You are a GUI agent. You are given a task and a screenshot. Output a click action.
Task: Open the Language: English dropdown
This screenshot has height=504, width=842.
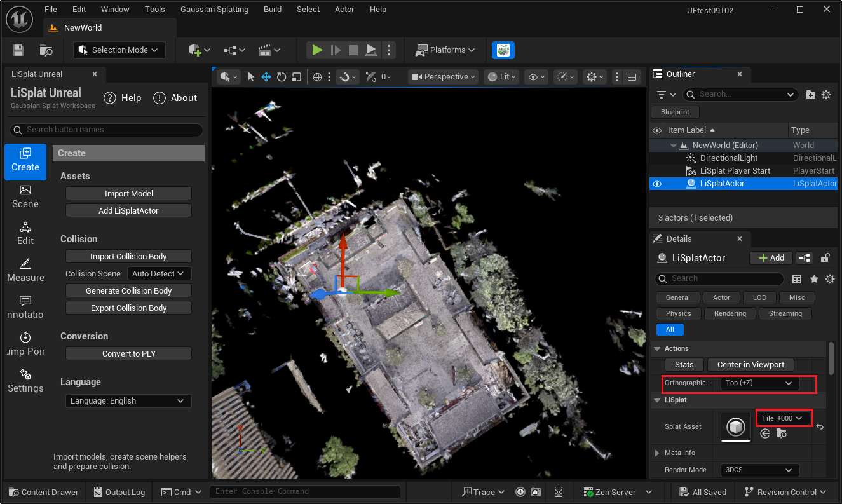pyautogui.click(x=128, y=401)
